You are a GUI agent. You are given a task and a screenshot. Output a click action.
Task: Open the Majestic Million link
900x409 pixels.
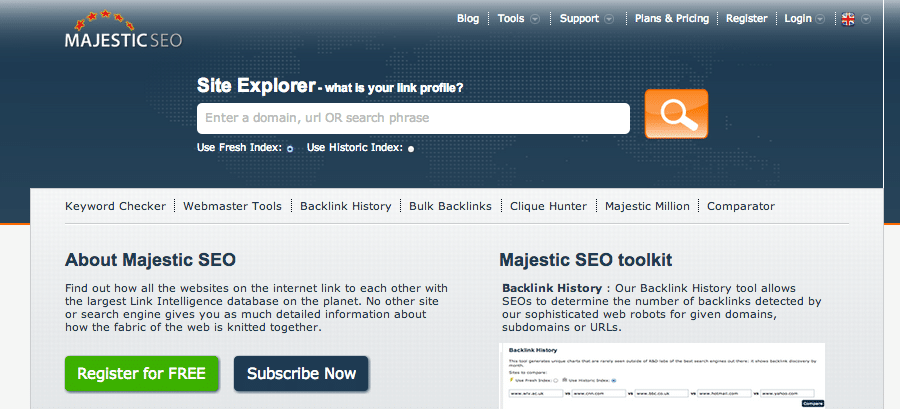click(x=647, y=206)
